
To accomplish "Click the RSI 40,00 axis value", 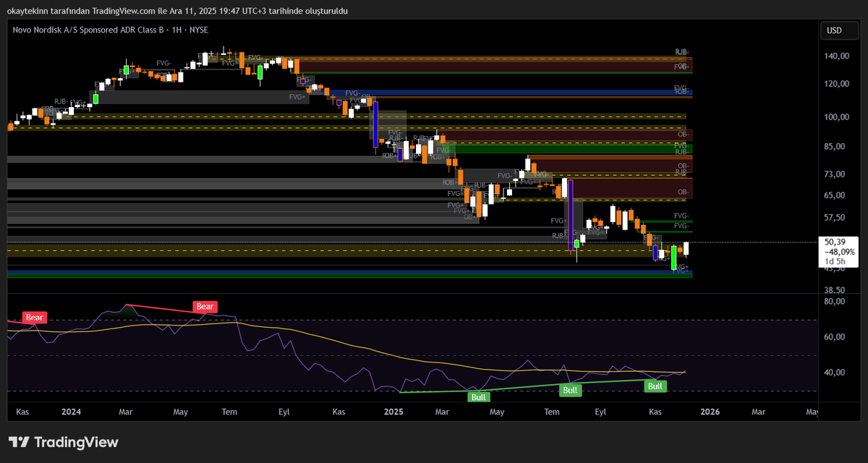I will click(835, 373).
